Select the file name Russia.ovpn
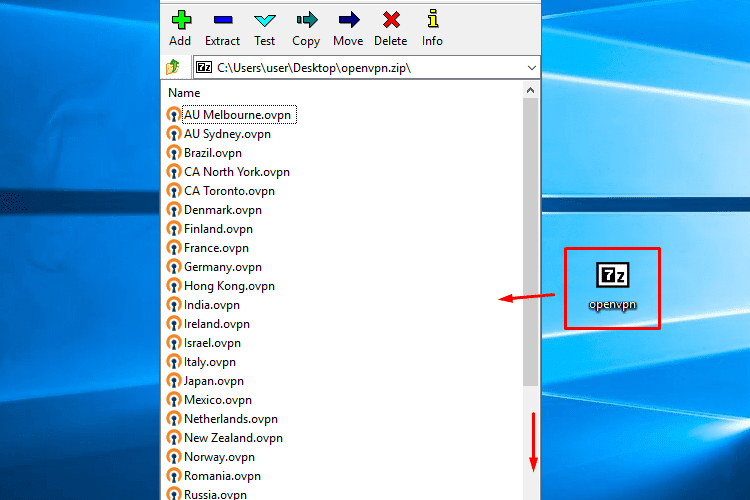This screenshot has height=500, width=750. coord(216,494)
